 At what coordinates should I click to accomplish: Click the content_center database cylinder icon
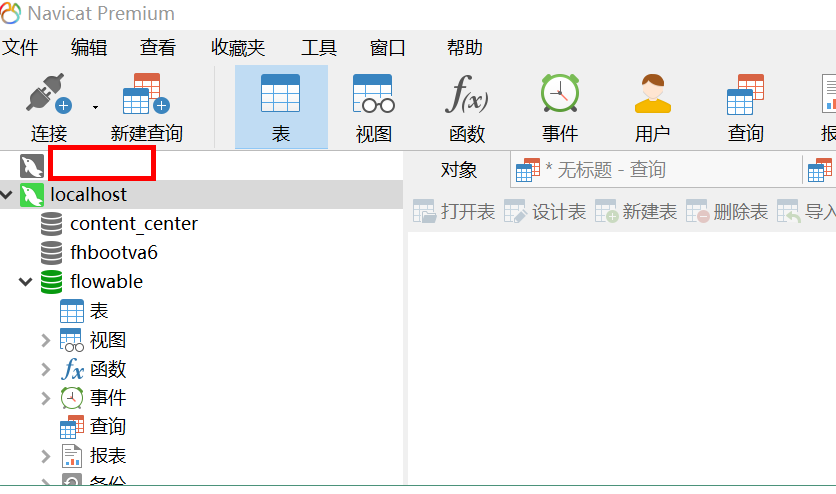[52, 224]
